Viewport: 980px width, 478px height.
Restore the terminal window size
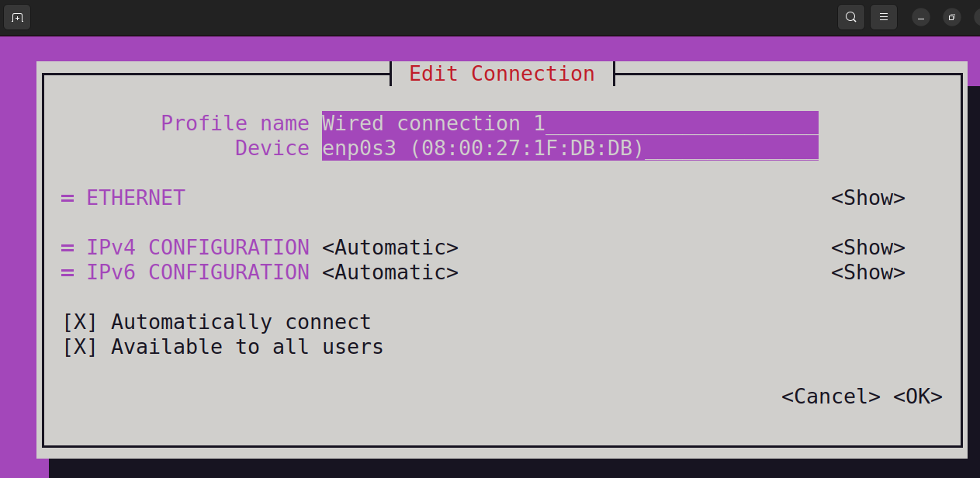pos(952,17)
